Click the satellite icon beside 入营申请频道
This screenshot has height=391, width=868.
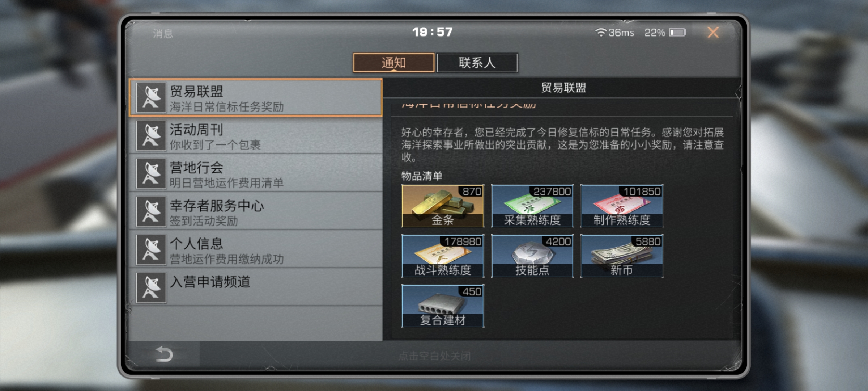tap(151, 288)
